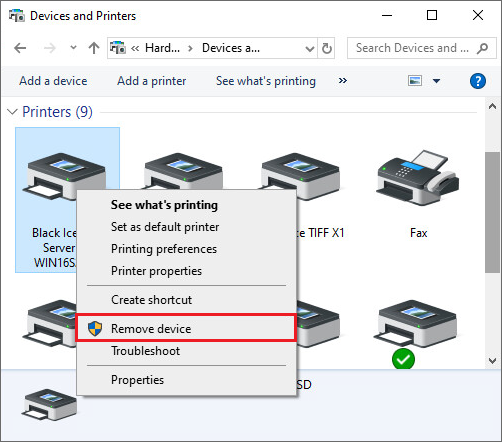Open Printer properties from context menu
Viewport: 502px width, 442px height.
tap(156, 271)
